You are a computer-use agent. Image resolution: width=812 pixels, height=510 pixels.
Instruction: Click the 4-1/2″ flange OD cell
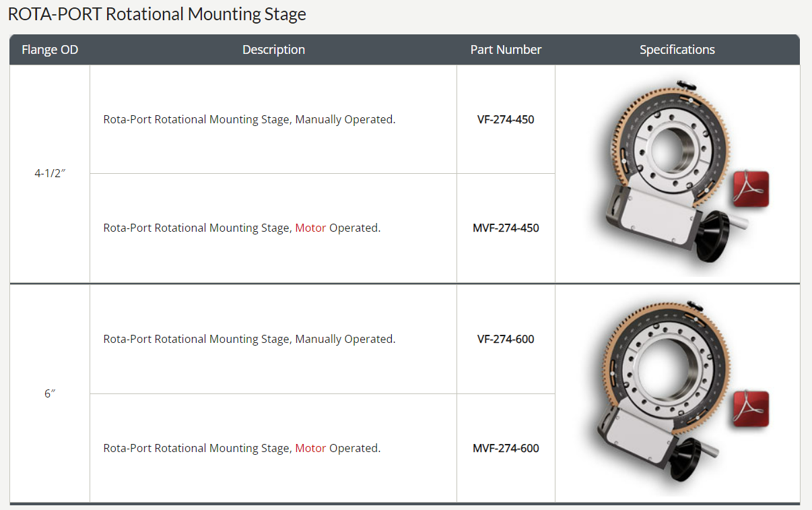[x=50, y=173]
